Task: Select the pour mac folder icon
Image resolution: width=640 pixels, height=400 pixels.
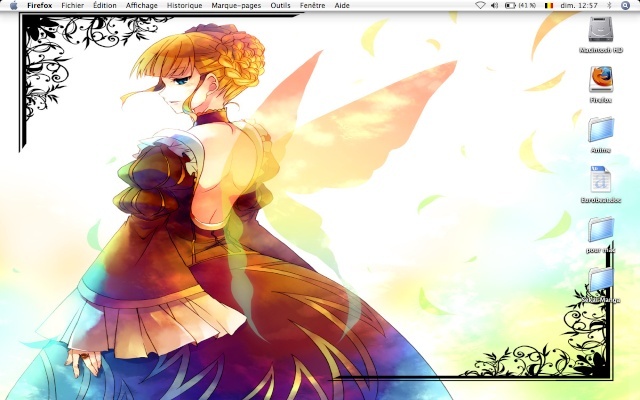Action: tap(601, 229)
